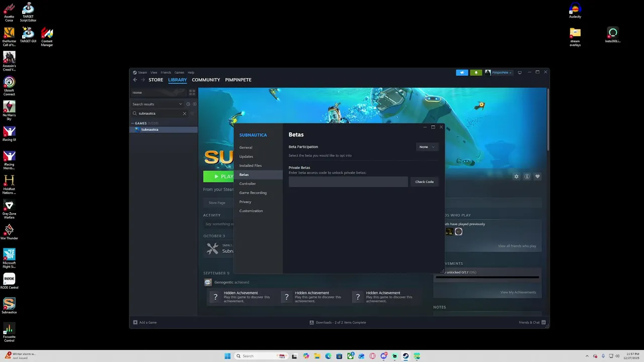This screenshot has height=362, width=644.
Task: Open the game info icon
Action: 527,176
